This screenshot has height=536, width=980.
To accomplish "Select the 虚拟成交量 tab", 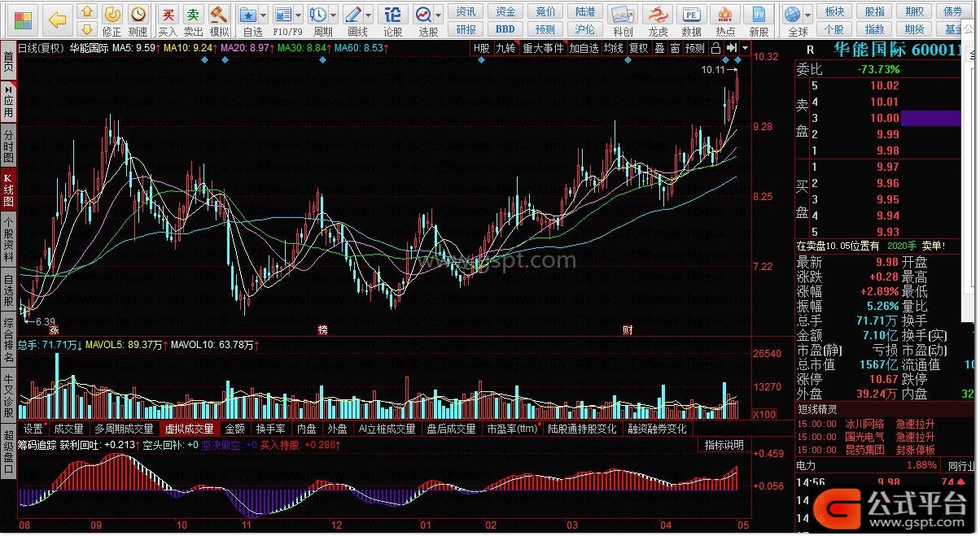I will point(190,429).
